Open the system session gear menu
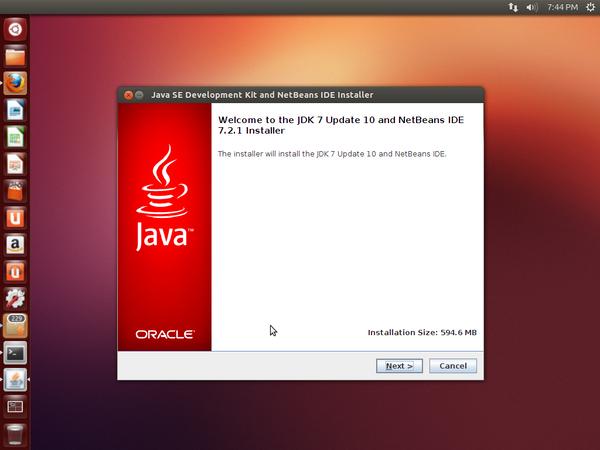Image resolution: width=600 pixels, height=450 pixels. point(590,7)
